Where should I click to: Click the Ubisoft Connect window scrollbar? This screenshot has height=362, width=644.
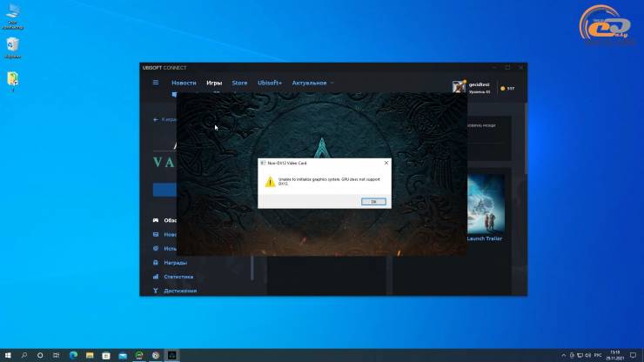click(526, 138)
